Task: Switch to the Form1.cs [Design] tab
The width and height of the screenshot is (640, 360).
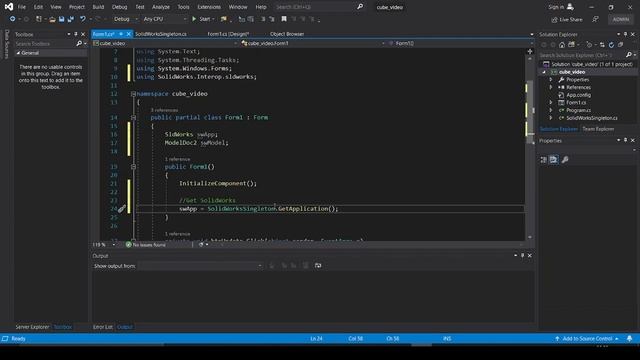Action: (228, 34)
